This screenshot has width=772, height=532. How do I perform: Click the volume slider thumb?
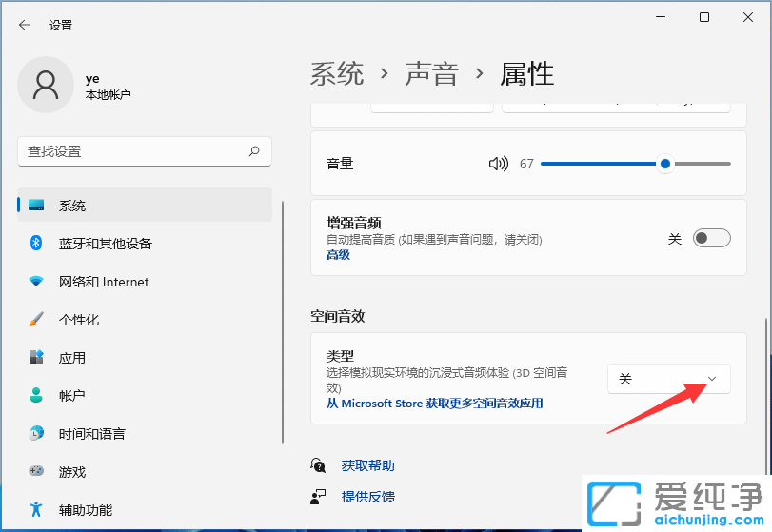pos(665,164)
